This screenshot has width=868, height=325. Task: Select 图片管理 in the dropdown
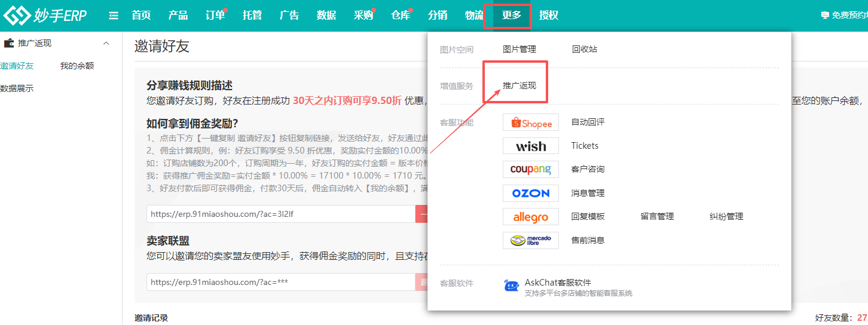[519, 50]
